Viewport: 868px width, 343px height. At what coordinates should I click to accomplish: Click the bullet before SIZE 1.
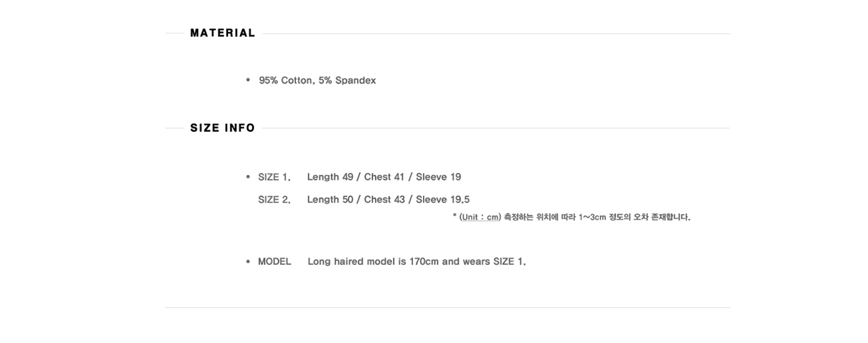(x=248, y=177)
